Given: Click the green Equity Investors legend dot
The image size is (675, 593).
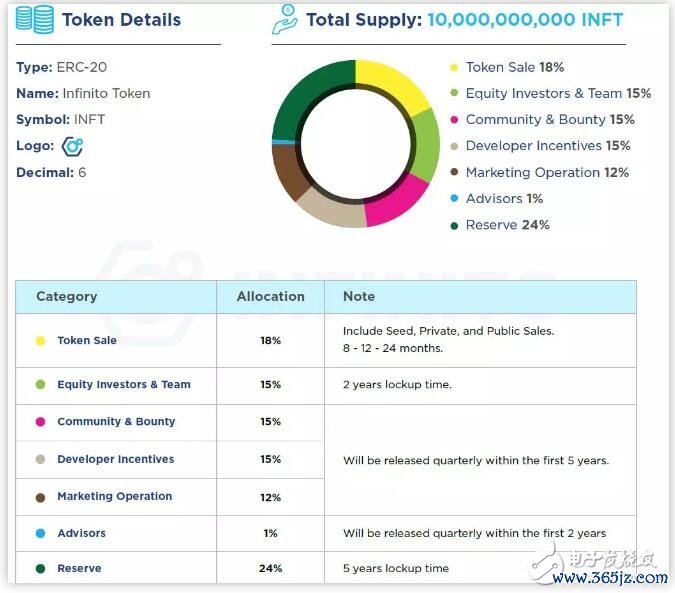Looking at the screenshot, I should coord(454,93).
